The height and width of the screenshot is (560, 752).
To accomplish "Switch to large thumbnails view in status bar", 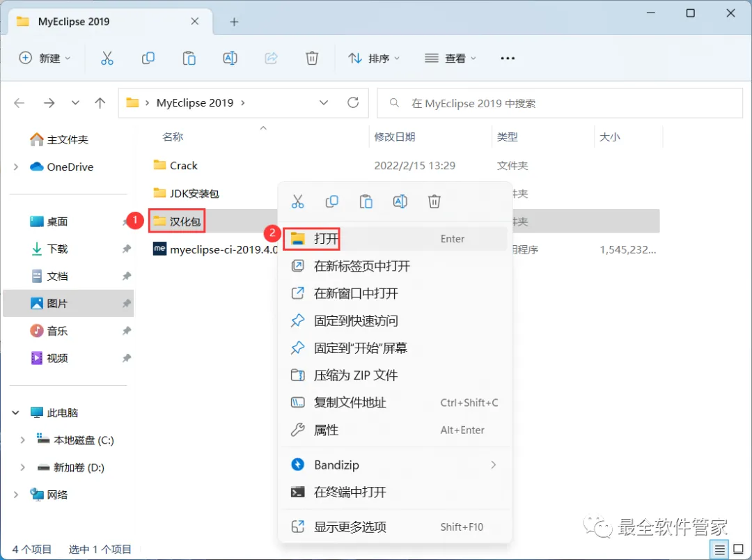I will (739, 550).
